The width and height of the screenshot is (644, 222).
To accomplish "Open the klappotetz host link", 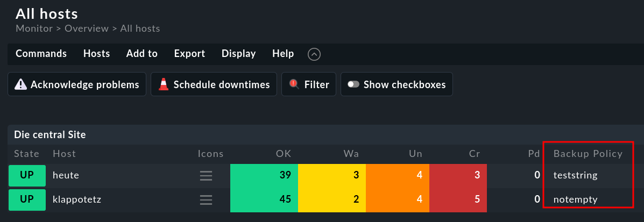I will (77, 199).
